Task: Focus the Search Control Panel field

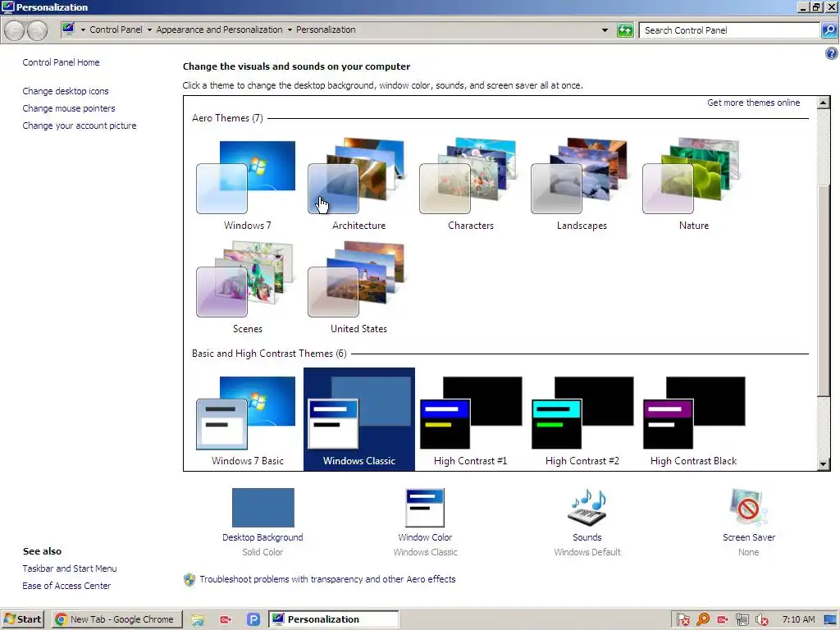Action: pos(729,30)
